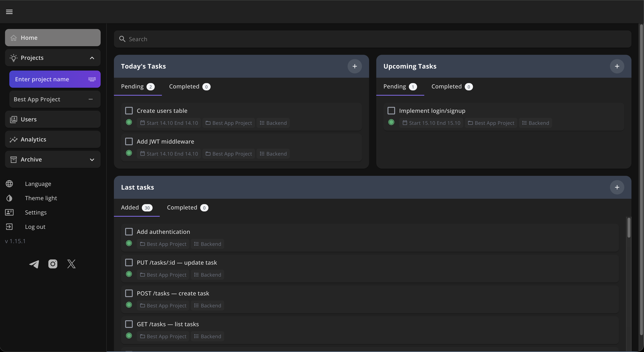Open the Telegram link icon

pyautogui.click(x=34, y=264)
